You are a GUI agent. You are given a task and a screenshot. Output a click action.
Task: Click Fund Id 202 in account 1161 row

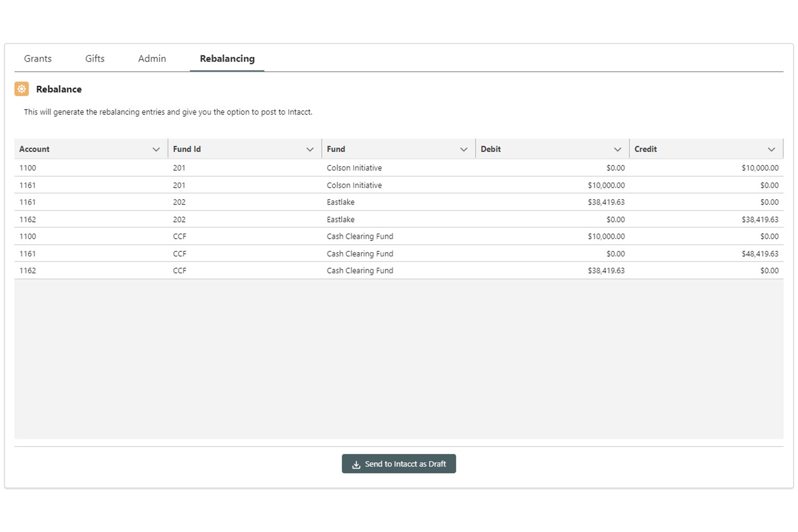pos(179,202)
